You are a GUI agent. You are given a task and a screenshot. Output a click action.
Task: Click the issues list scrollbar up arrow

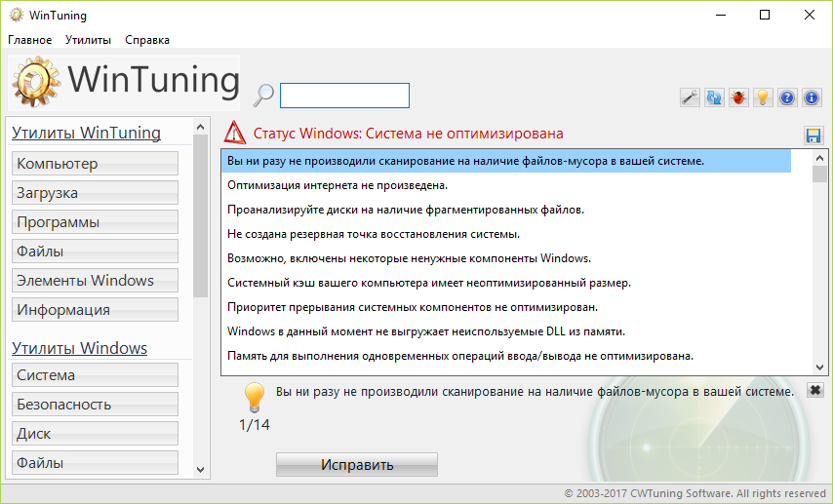(x=819, y=158)
